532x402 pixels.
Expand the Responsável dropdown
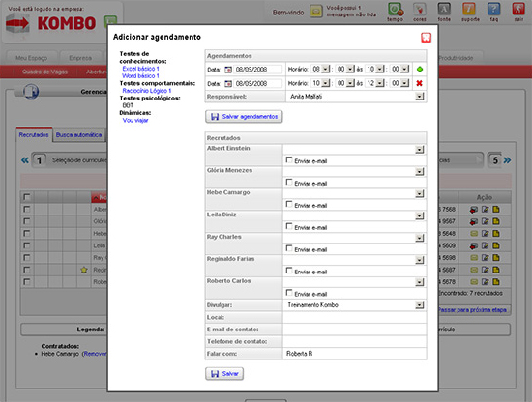[420, 97]
